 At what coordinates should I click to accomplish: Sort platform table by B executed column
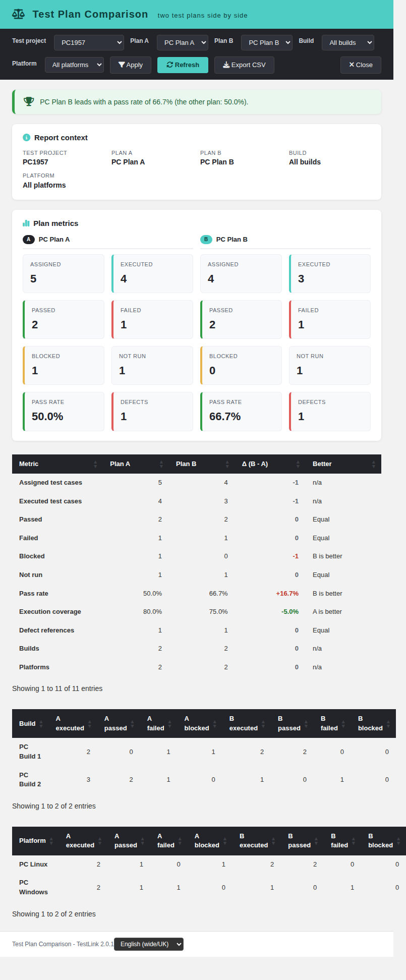coord(257,841)
